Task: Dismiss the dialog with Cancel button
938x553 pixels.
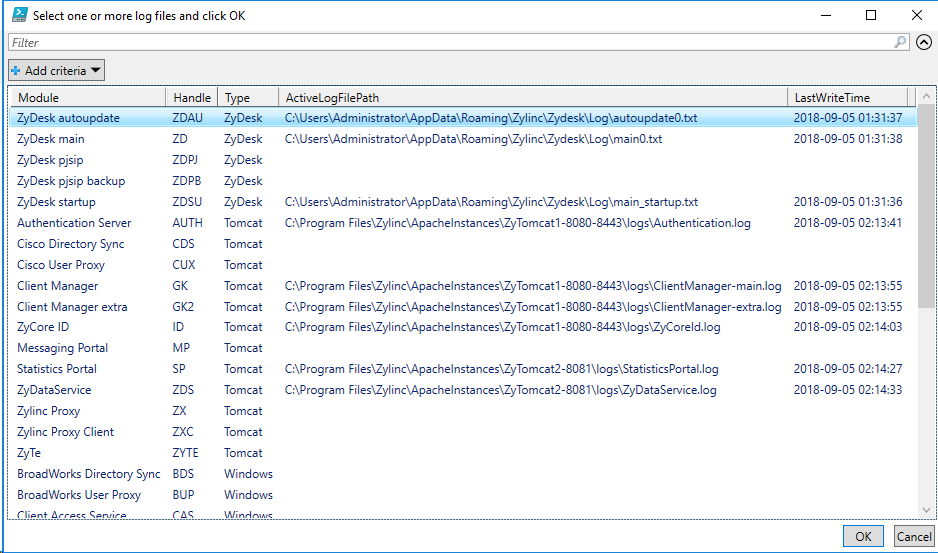Action: pyautogui.click(x=914, y=536)
